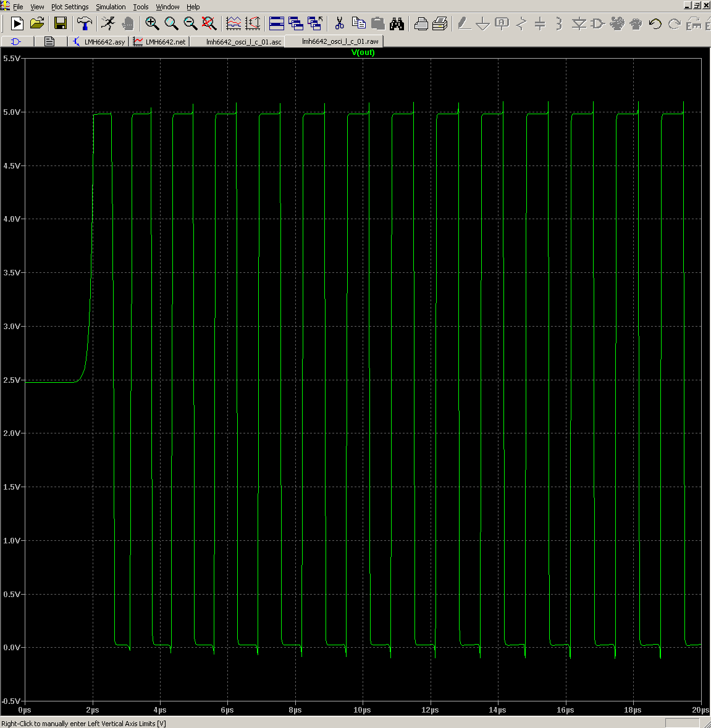Switch to the LMH6642.asy tab
Viewport: 711px width, 728px height.
99,42
